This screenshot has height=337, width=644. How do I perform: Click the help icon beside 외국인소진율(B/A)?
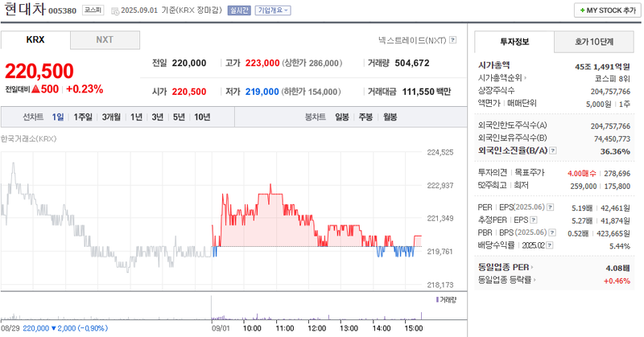click(553, 150)
